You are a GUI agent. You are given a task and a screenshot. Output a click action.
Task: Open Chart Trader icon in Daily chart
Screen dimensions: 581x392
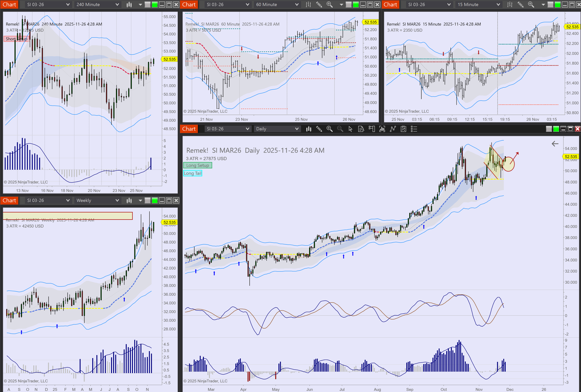pyautogui.click(x=372, y=129)
